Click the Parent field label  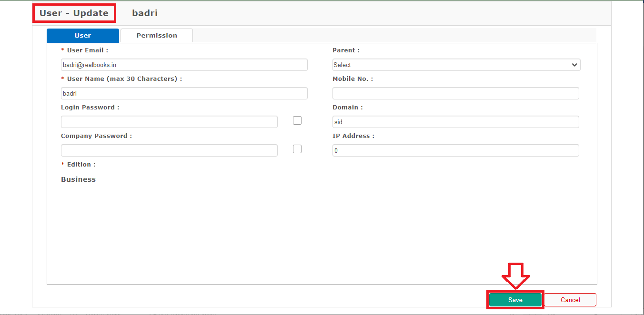point(346,50)
